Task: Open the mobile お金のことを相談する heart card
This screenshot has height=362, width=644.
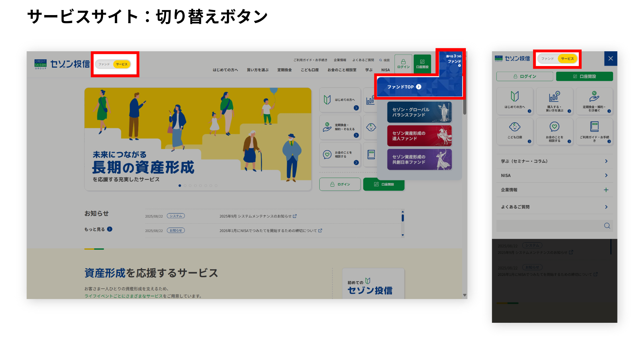Action: [554, 131]
